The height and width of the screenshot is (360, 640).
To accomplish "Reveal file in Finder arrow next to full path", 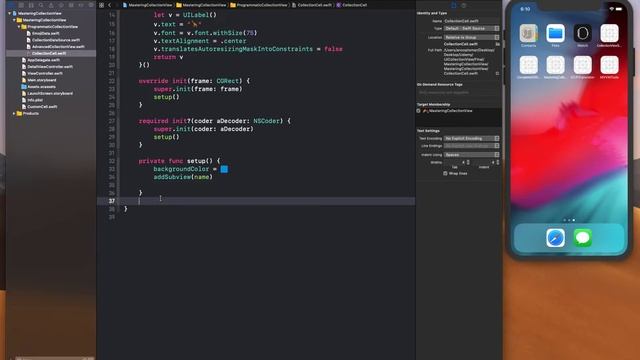I will coord(497,73).
